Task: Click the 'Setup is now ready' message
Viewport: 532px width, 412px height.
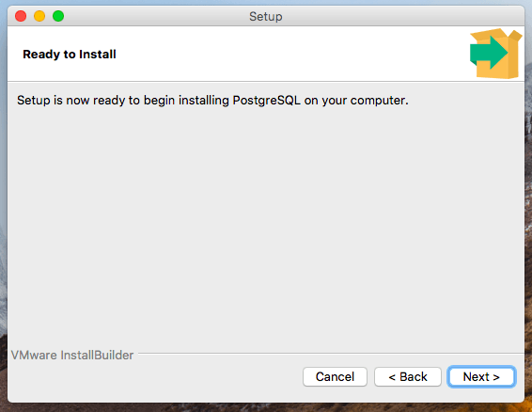Action: pyautogui.click(x=212, y=101)
